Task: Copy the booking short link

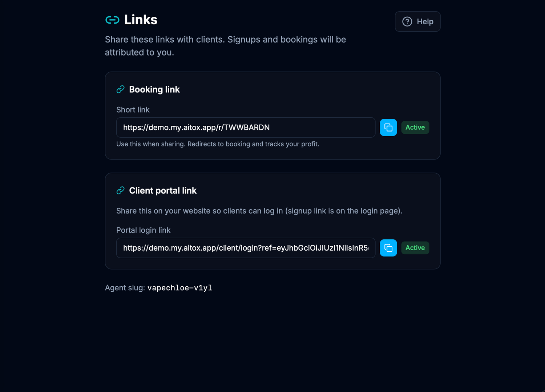Action: [x=388, y=128]
